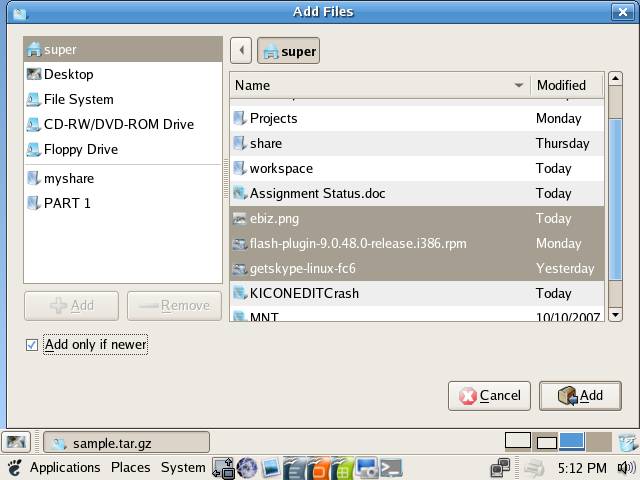Viewport: 640px width, 480px height.
Task: Click sample.tar.gz taskbar window button
Action: coord(126,442)
